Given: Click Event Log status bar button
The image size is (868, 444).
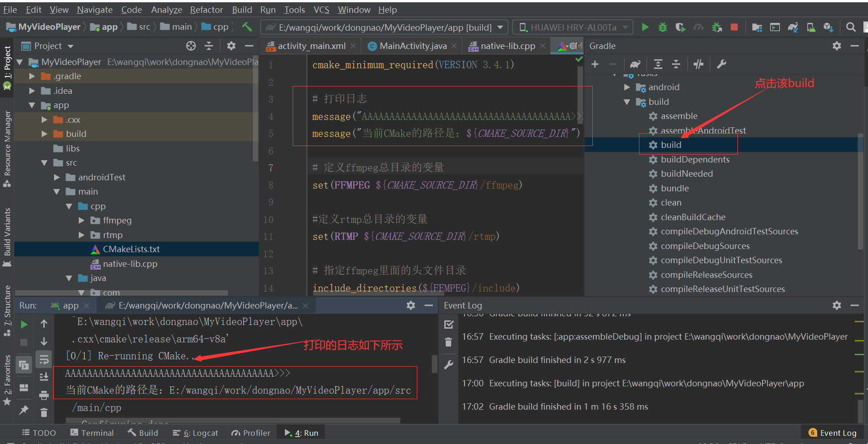Looking at the screenshot, I should click(x=833, y=433).
